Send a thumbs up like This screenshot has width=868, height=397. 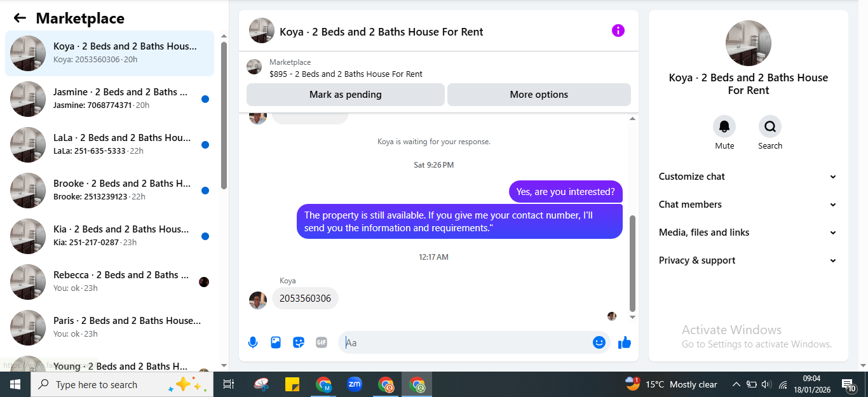point(625,342)
